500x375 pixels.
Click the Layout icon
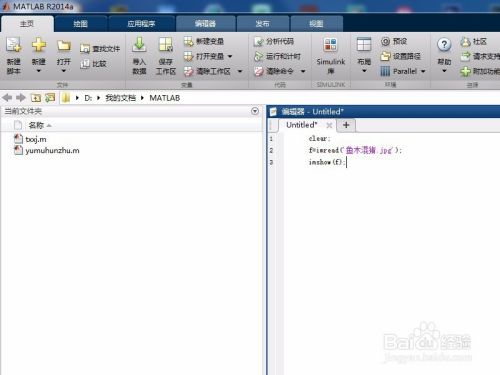pyautogui.click(x=364, y=45)
